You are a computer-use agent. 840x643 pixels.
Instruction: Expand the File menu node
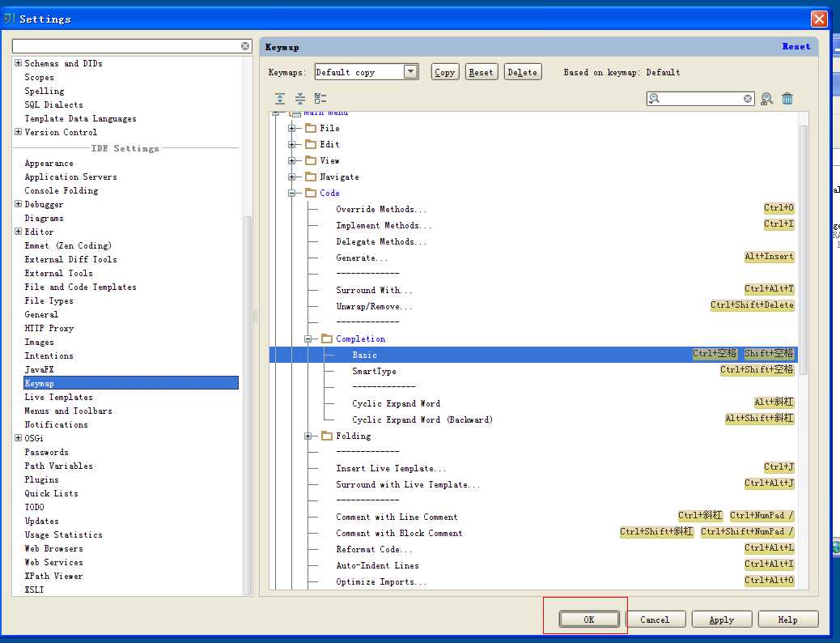pos(292,128)
